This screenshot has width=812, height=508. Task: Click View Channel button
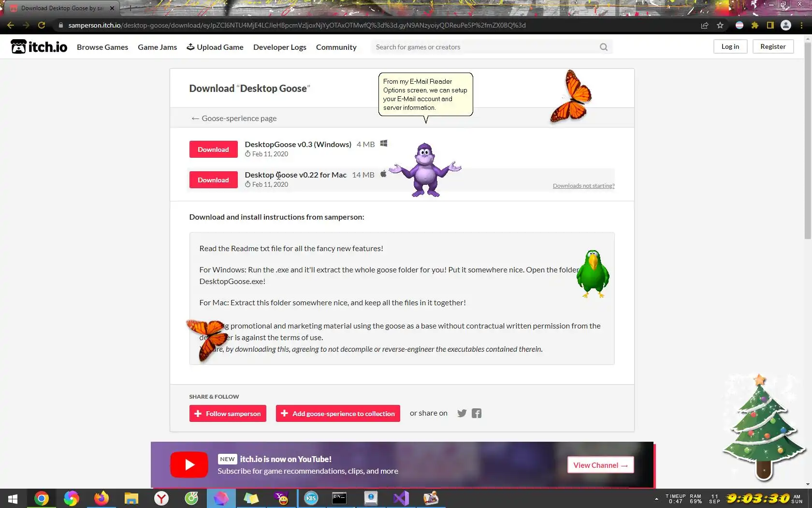point(600,465)
